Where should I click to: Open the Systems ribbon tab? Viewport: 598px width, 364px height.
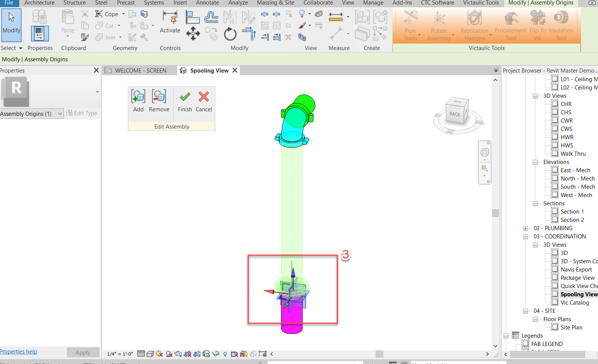pyautogui.click(x=154, y=3)
